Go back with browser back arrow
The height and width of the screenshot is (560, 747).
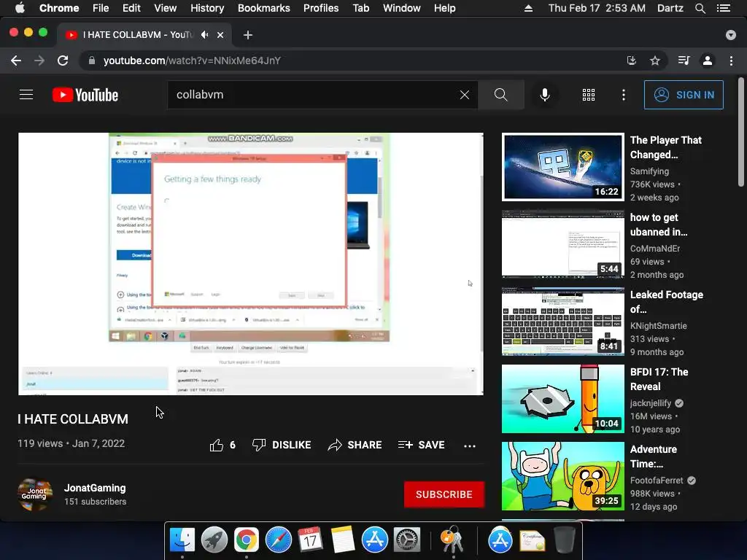[16, 61]
